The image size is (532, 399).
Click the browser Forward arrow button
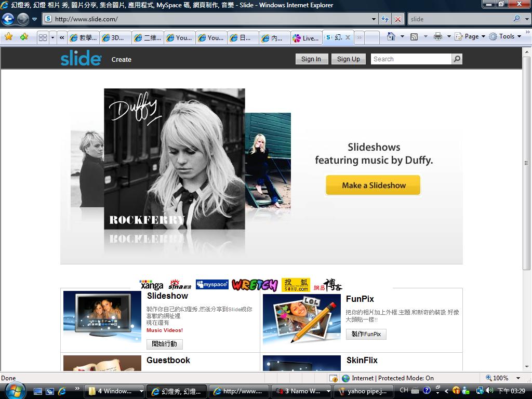pyautogui.click(x=23, y=19)
